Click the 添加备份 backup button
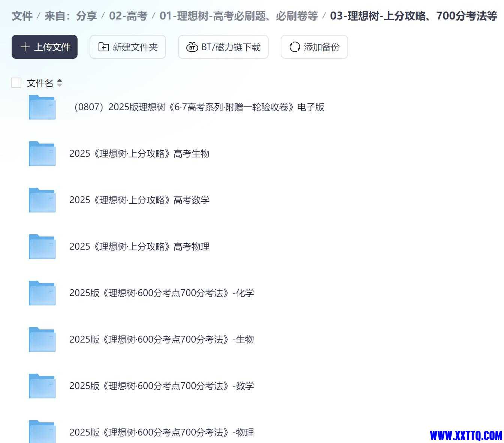504x443 pixels. (314, 47)
